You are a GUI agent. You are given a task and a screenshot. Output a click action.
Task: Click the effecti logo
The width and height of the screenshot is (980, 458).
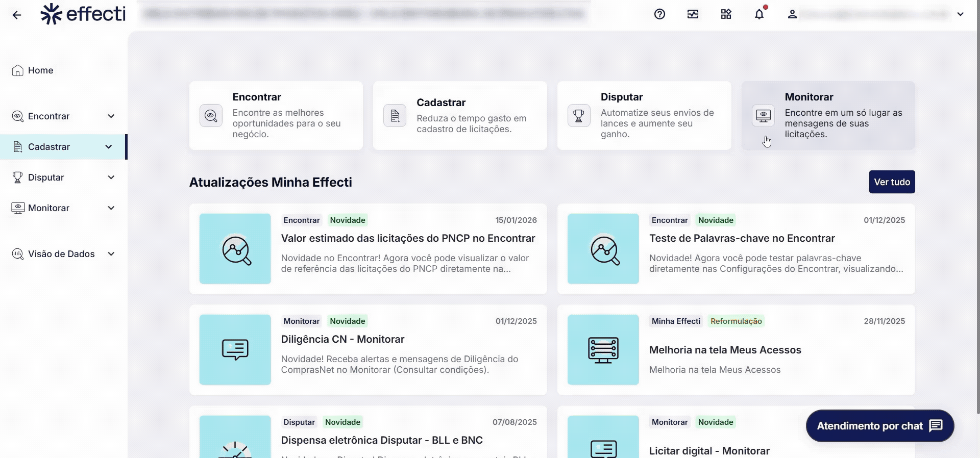click(83, 14)
